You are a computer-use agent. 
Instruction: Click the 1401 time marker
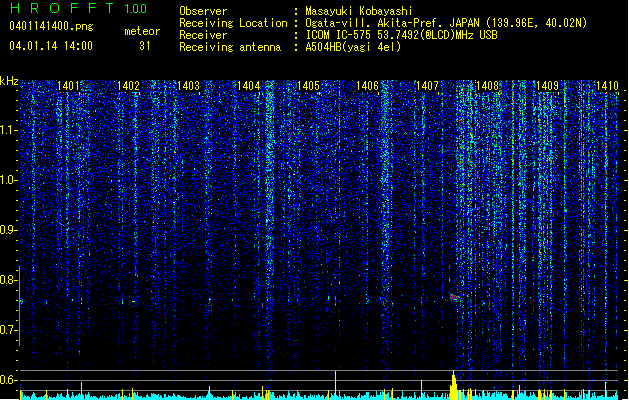tap(68, 85)
